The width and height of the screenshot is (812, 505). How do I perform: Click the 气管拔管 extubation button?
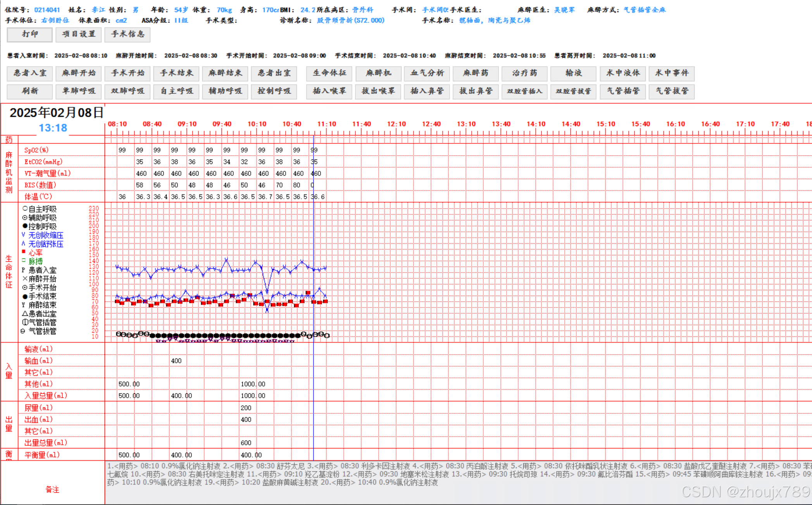[672, 91]
